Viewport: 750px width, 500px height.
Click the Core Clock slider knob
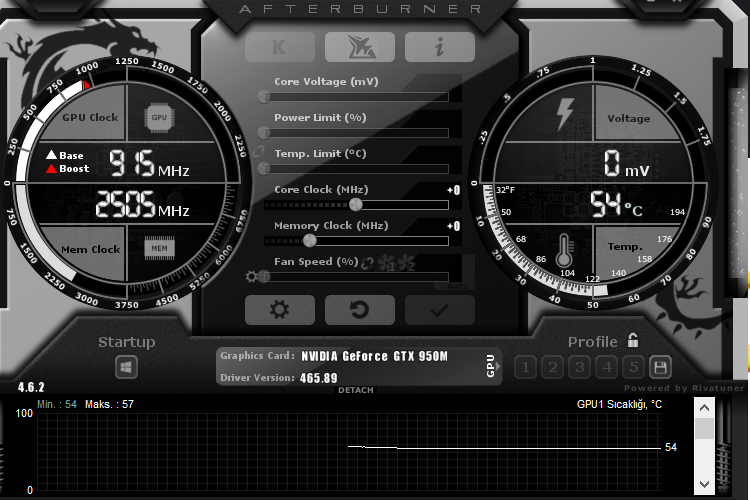click(x=355, y=205)
